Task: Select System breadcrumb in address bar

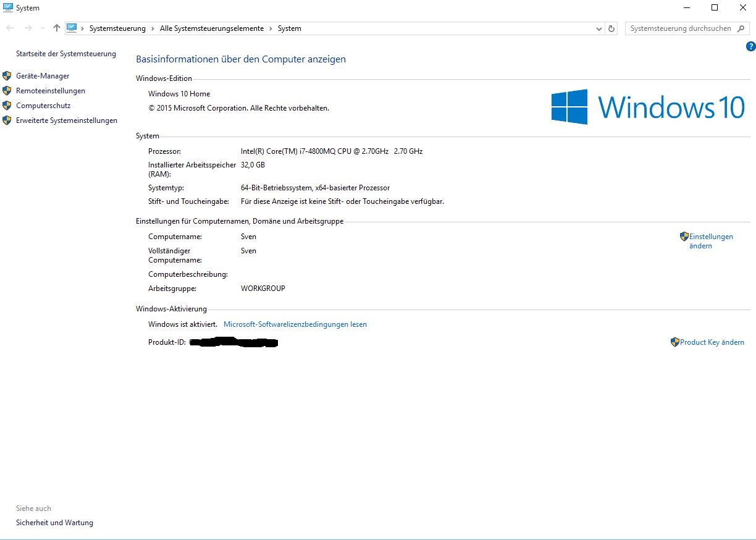Action: click(x=290, y=28)
